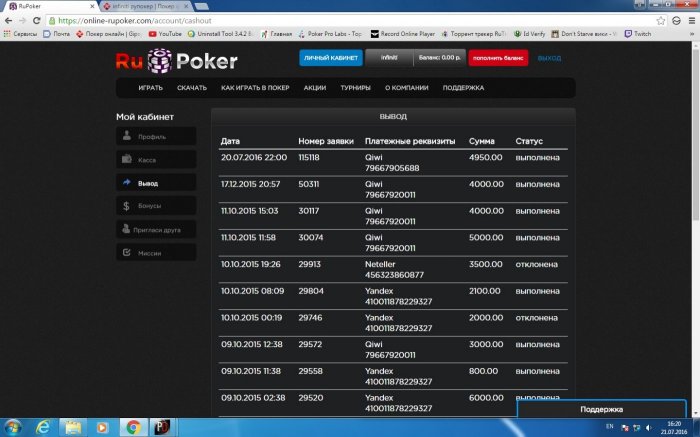Click ЛИЧНЫЙ КАБИНЕТ button
The width and height of the screenshot is (700, 437).
(x=331, y=58)
